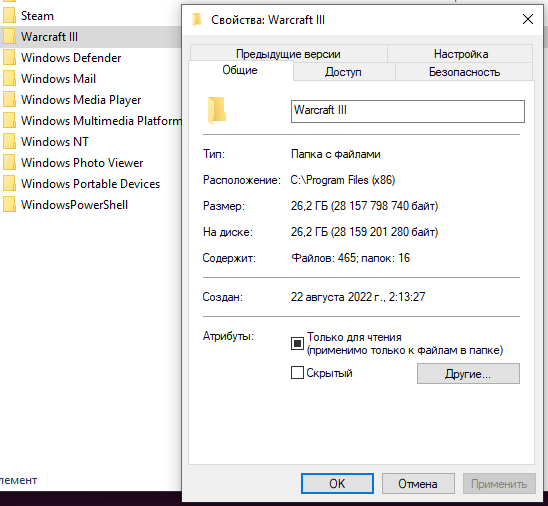
Task: Click the Windows Portable Devices folder icon
Action: tap(9, 183)
